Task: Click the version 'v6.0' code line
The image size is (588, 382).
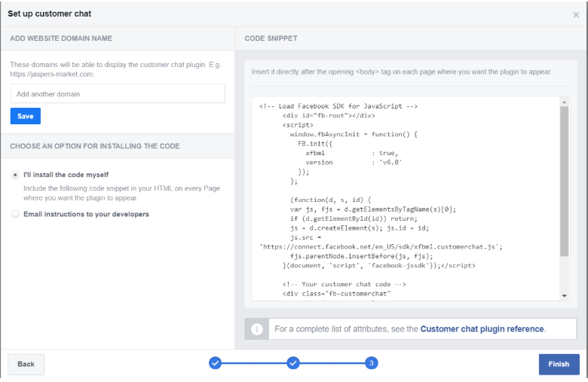Action: (x=354, y=162)
